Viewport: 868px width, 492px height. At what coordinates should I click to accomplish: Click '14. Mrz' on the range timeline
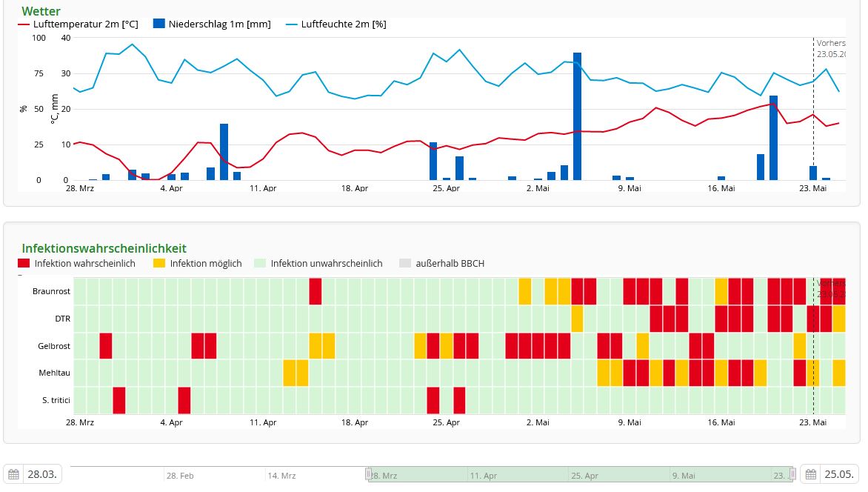(281, 476)
